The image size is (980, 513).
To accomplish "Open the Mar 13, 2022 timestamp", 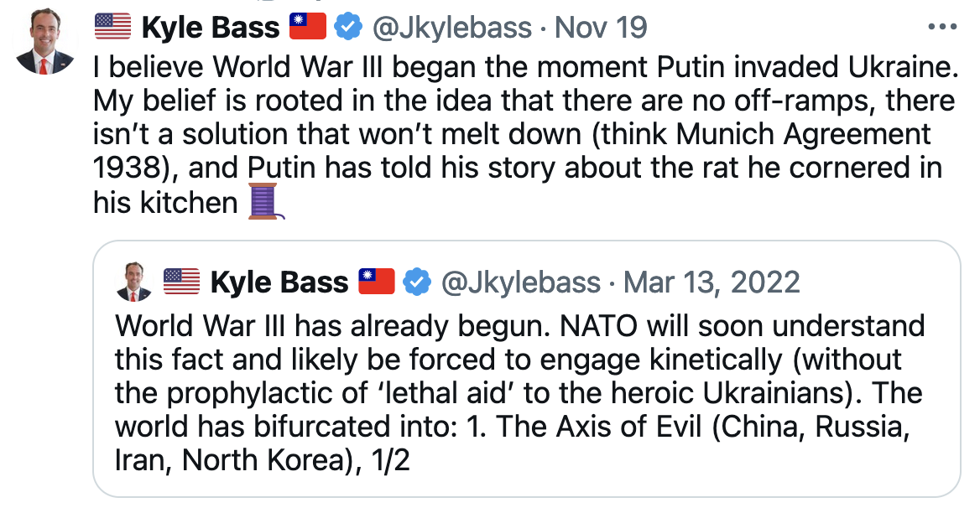I will click(712, 282).
